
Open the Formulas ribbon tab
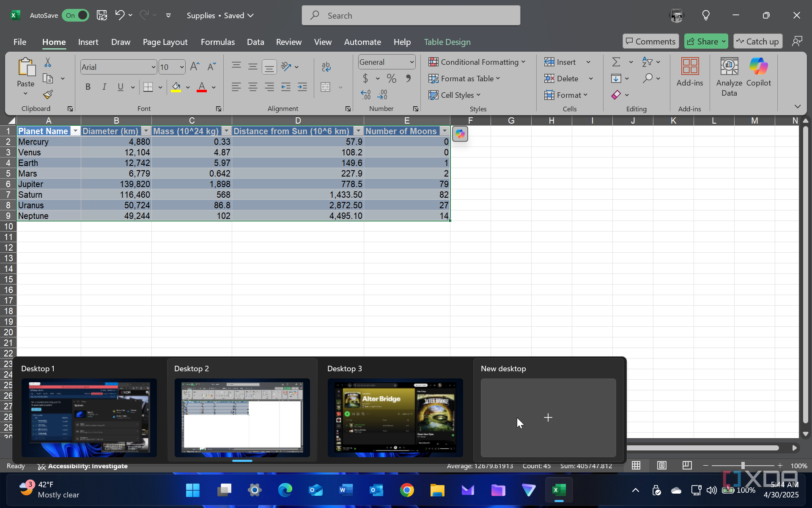pos(217,42)
